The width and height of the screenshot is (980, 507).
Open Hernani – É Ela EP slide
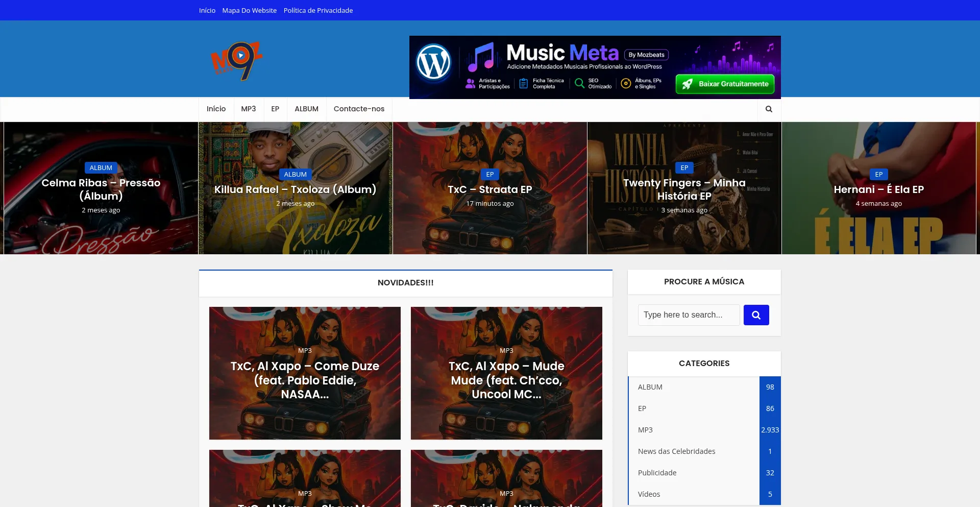878,189
